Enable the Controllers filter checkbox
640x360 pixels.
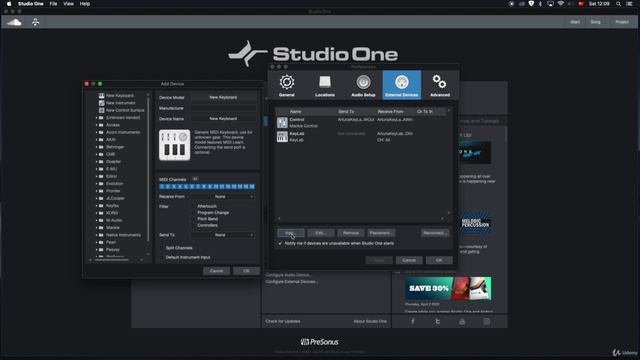click(x=194, y=225)
